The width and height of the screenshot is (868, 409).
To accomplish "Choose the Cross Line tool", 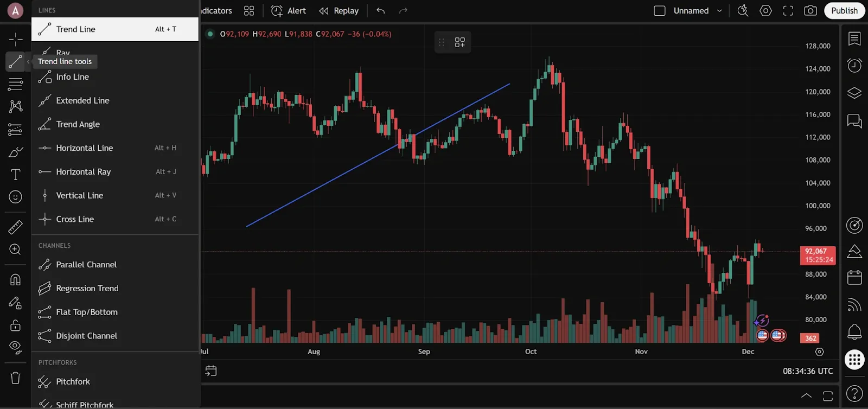I will pos(115,219).
